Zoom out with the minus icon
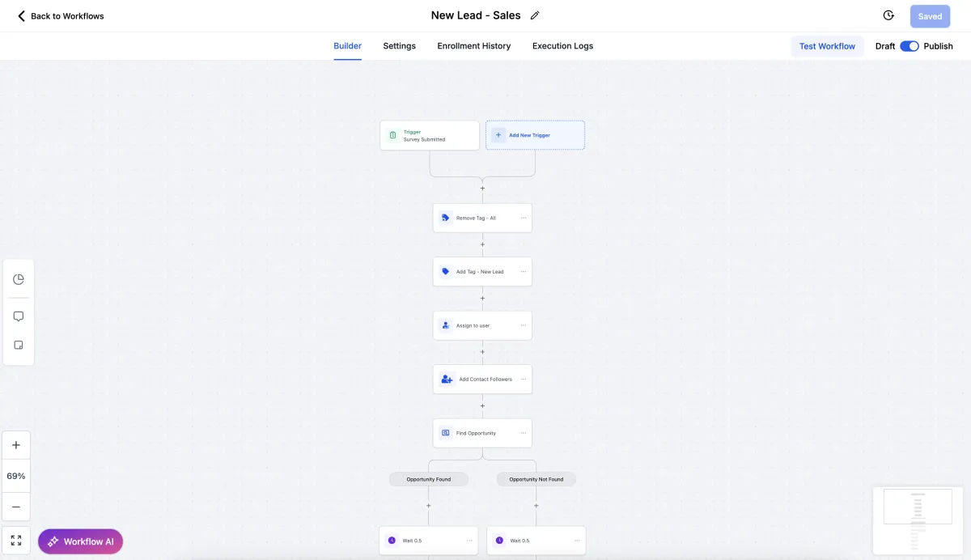The width and height of the screenshot is (971, 560). point(16,507)
